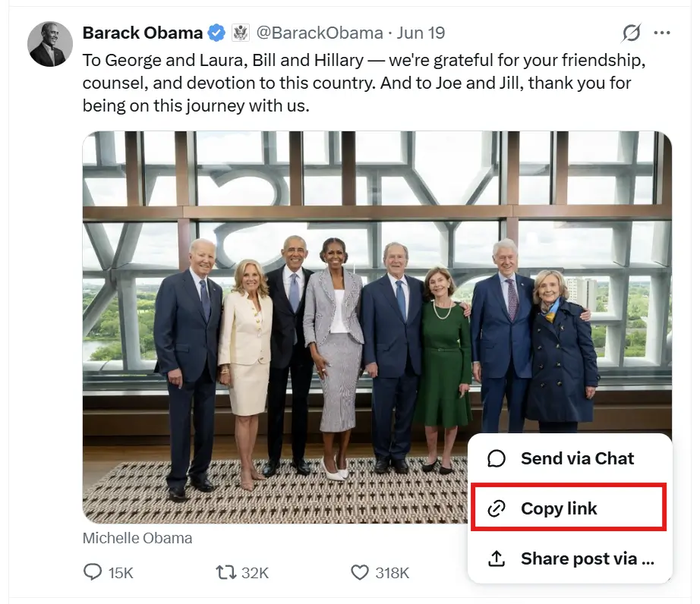The width and height of the screenshot is (700, 604).
Task: Open the three-dot more options menu
Action: coord(661,33)
